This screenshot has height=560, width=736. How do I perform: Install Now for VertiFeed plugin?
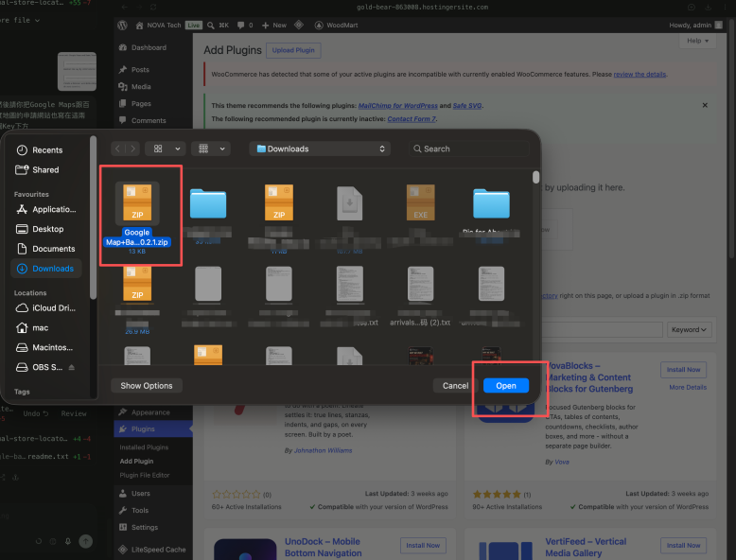click(x=683, y=546)
